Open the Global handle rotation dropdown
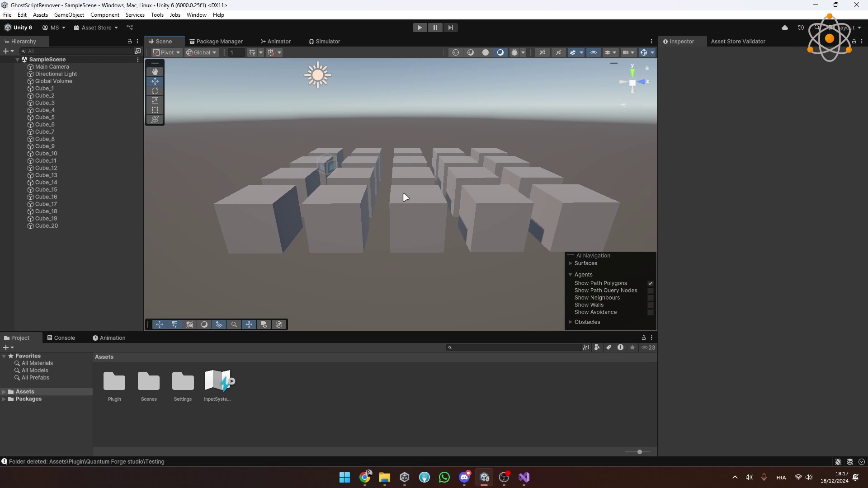 tap(202, 52)
